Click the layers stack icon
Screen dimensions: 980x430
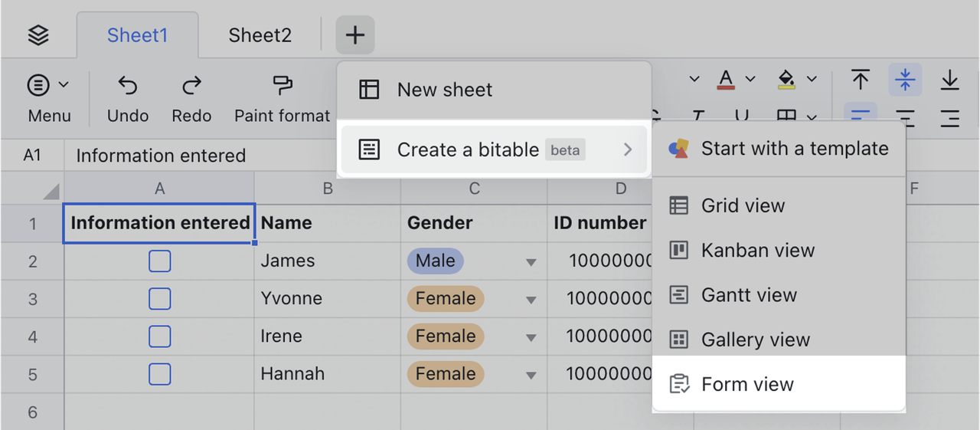tap(38, 35)
